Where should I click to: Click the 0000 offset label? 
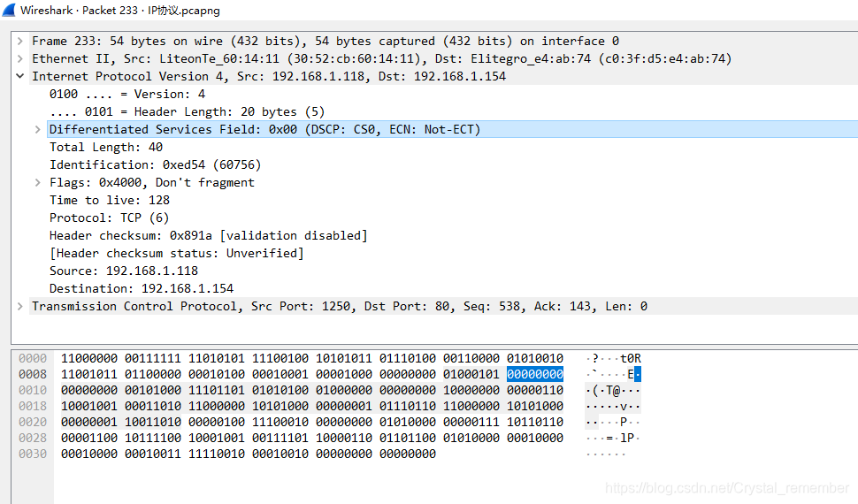coord(33,358)
